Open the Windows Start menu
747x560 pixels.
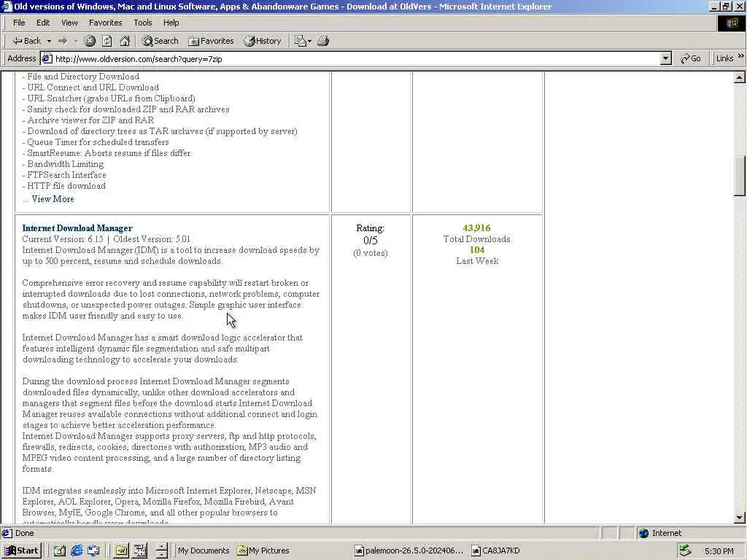point(22,551)
